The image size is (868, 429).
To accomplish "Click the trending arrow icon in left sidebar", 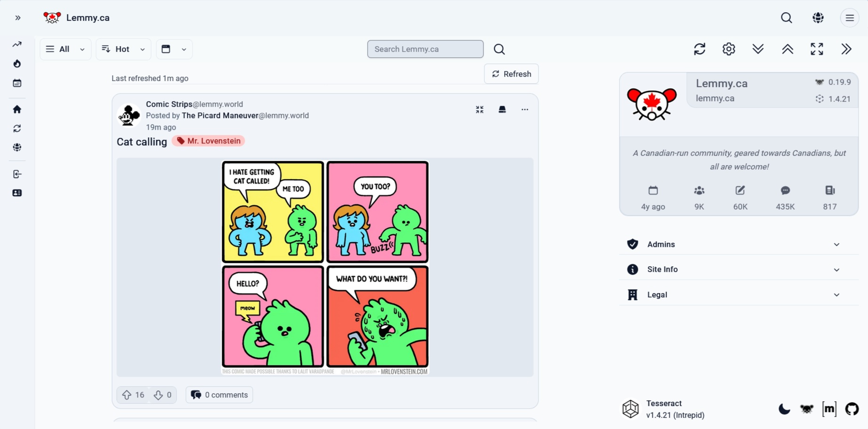I will coord(17,44).
